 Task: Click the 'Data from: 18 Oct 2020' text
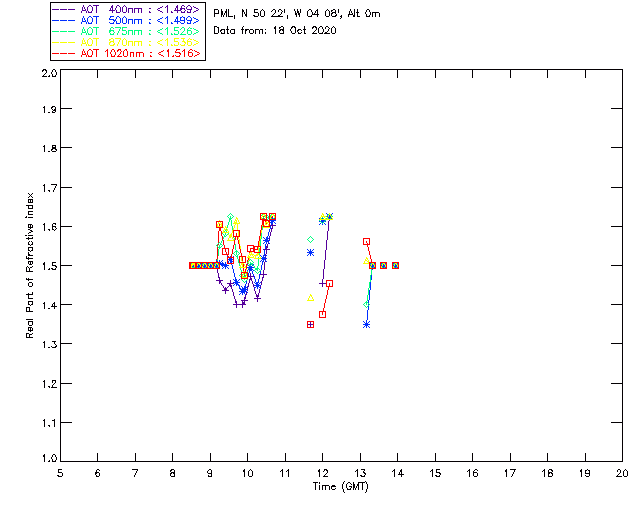click(275, 31)
